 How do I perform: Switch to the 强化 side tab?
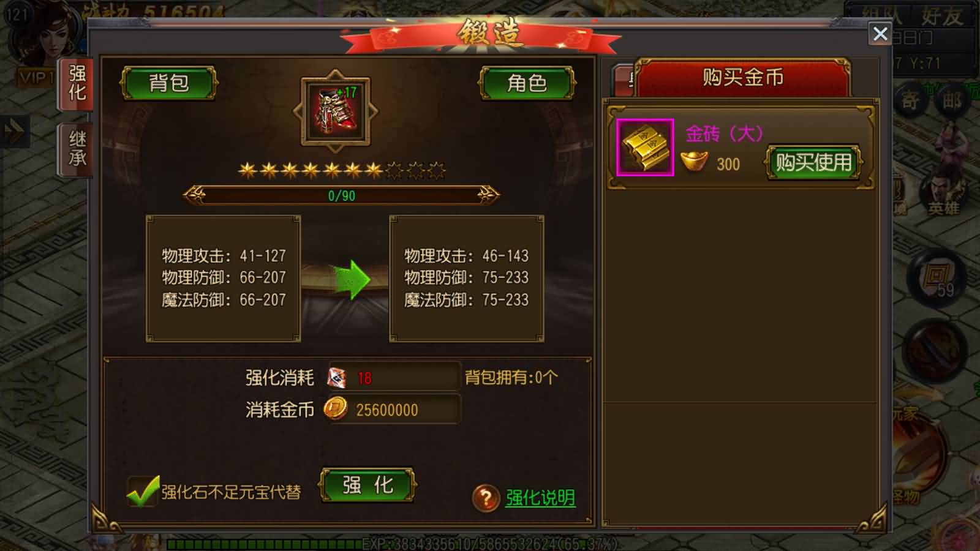[x=76, y=84]
